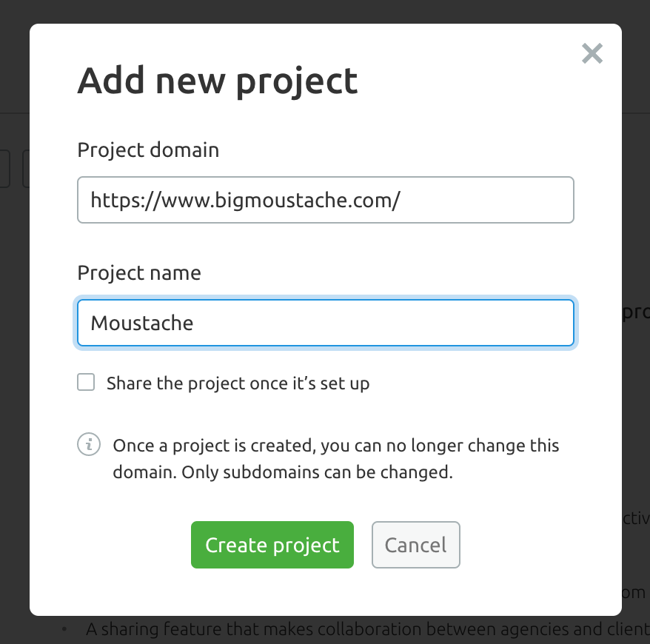
Task: Click the 'Project domain' label
Action: coord(148,150)
